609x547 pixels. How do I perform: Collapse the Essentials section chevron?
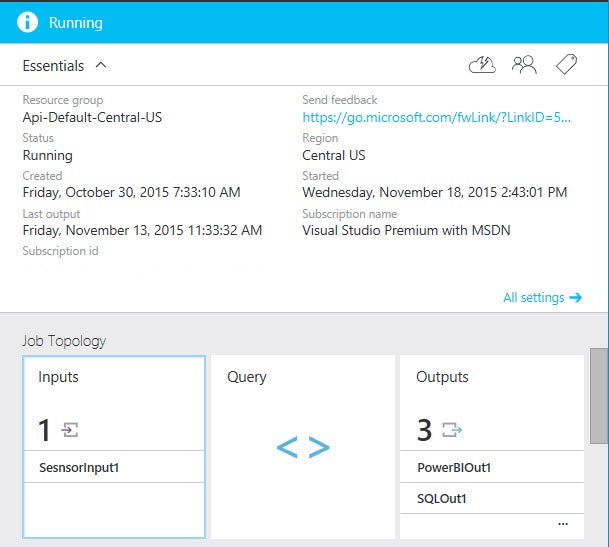pos(101,66)
